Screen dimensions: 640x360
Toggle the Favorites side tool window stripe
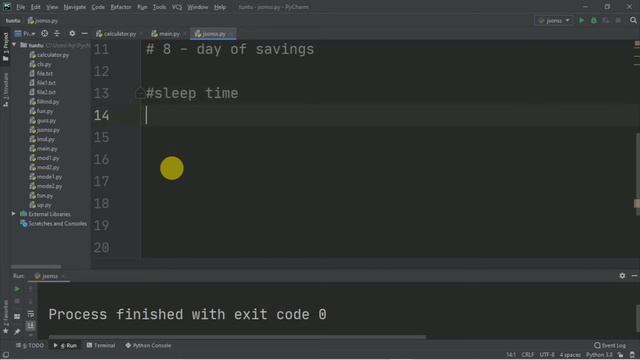[x=6, y=318]
